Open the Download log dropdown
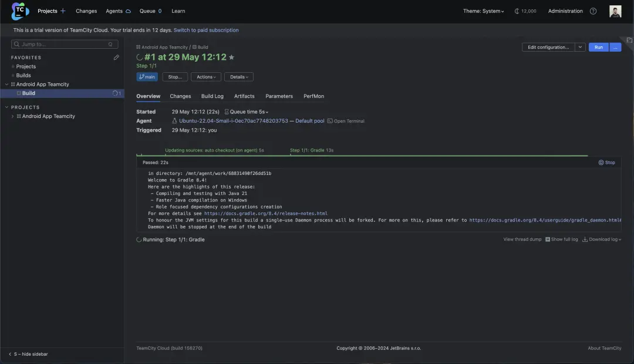 click(602, 240)
